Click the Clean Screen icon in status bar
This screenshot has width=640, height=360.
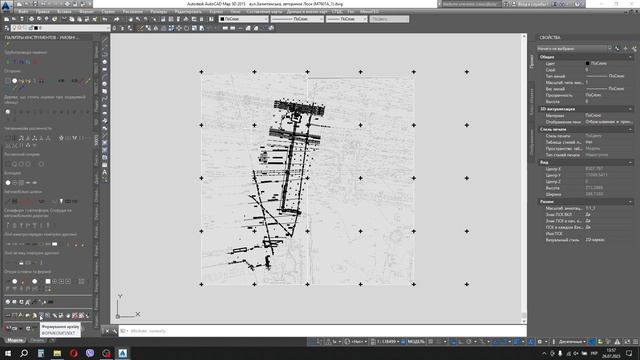[x=627, y=342]
